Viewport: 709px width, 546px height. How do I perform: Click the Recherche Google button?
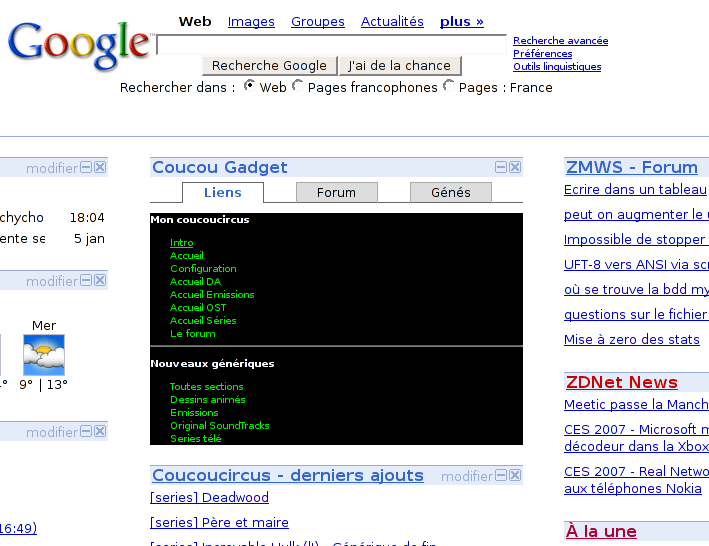click(x=269, y=66)
